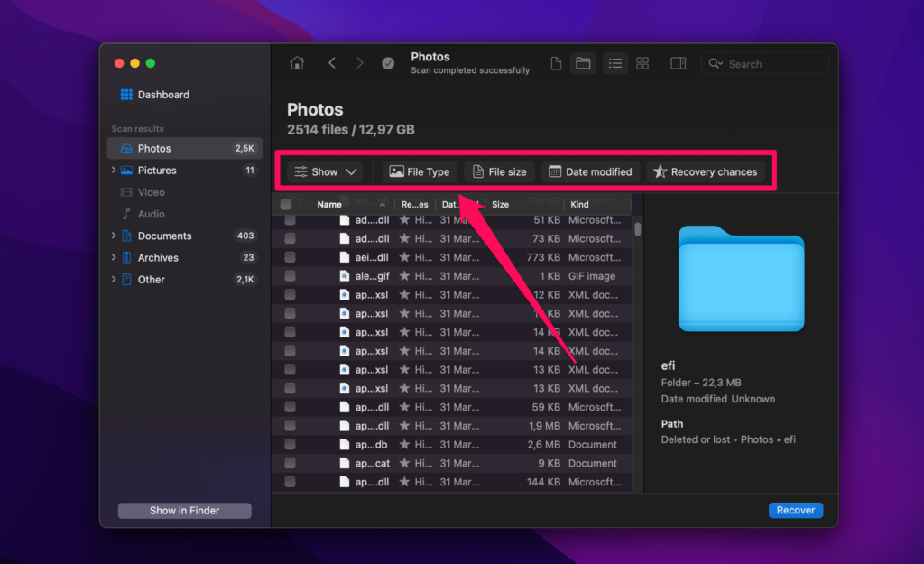Expand the Documents tree item
Viewport: 924px width, 564px height.
[x=114, y=236]
